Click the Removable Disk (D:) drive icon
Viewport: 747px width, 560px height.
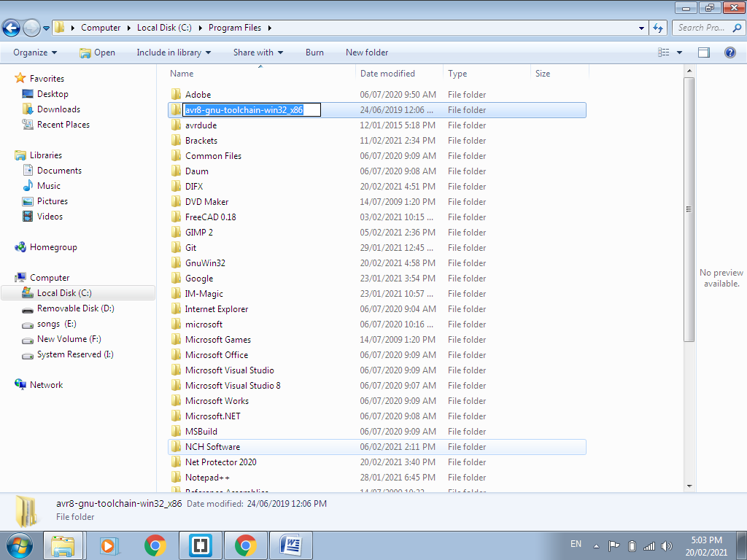click(28, 309)
